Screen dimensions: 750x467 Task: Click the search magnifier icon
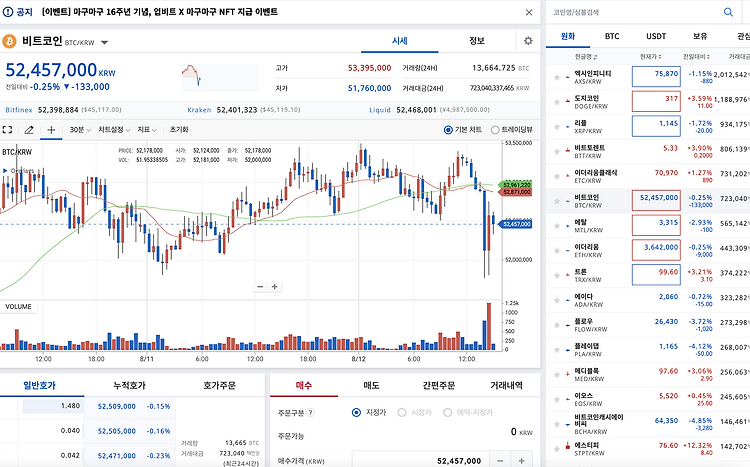pyautogui.click(x=728, y=12)
